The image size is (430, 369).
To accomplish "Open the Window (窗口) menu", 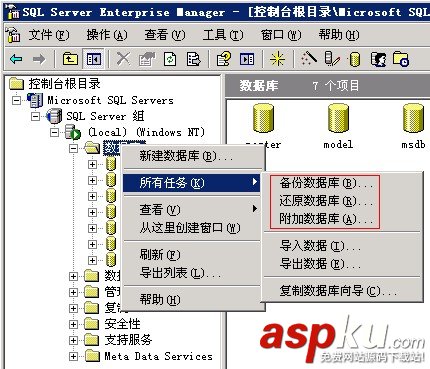I will click(281, 35).
